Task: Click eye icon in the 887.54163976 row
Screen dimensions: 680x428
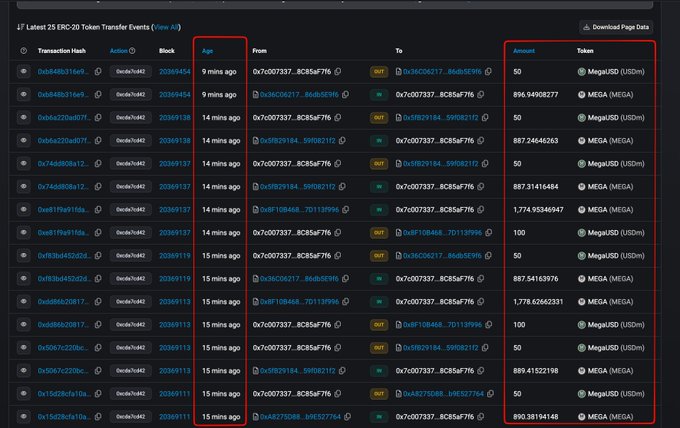Action: pos(23,278)
